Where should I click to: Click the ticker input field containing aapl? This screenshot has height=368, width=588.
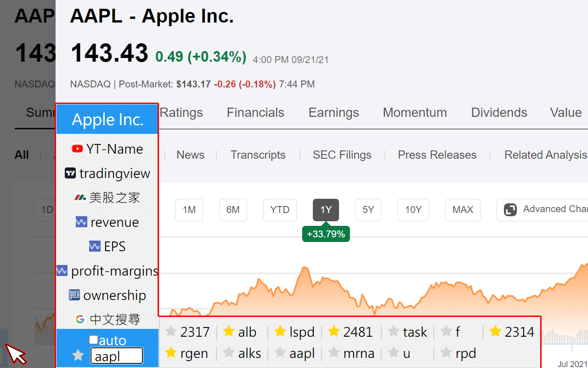(x=116, y=356)
